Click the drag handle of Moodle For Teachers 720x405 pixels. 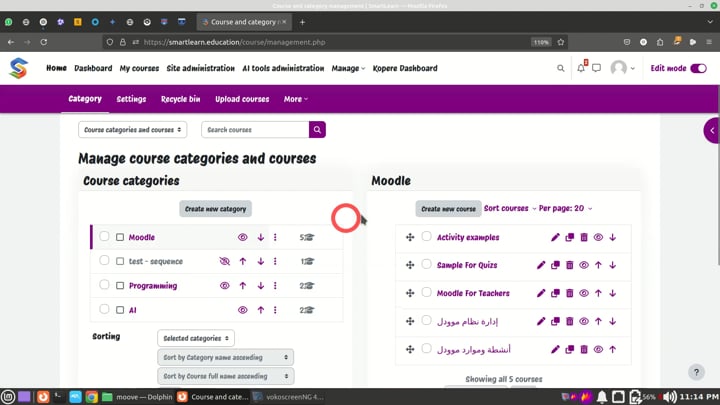click(410, 293)
